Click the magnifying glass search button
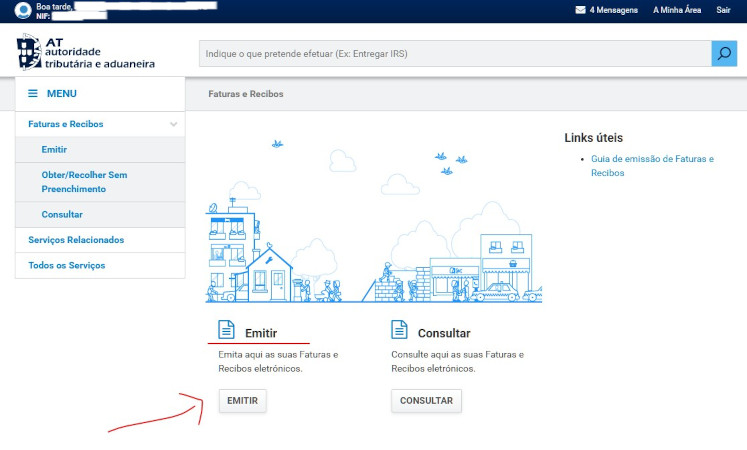This screenshot has width=747, height=450. (x=724, y=53)
